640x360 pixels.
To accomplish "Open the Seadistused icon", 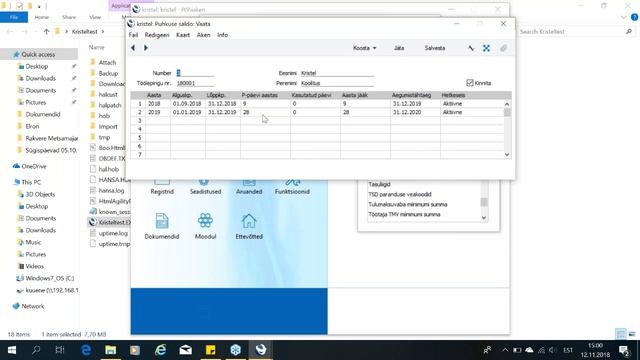I will pyautogui.click(x=205, y=187).
